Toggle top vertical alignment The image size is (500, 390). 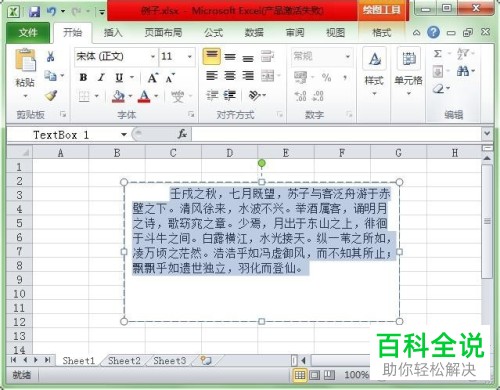click(211, 56)
